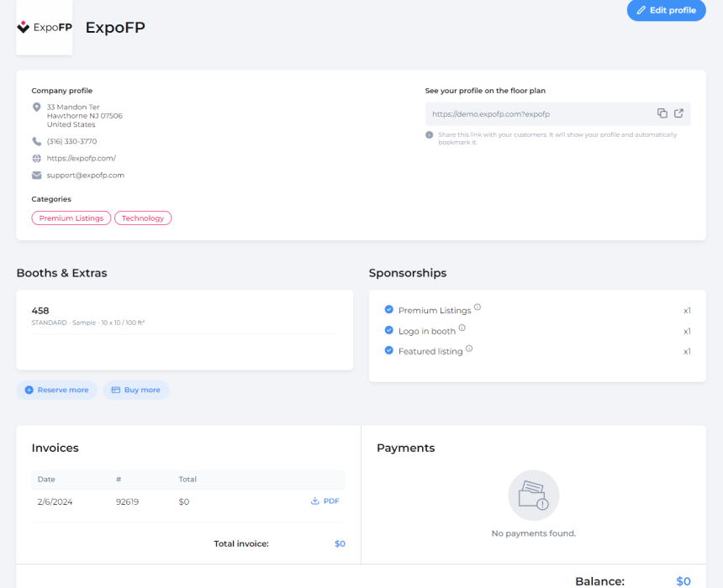
Task: Click the phone icon
Action: 36,141
